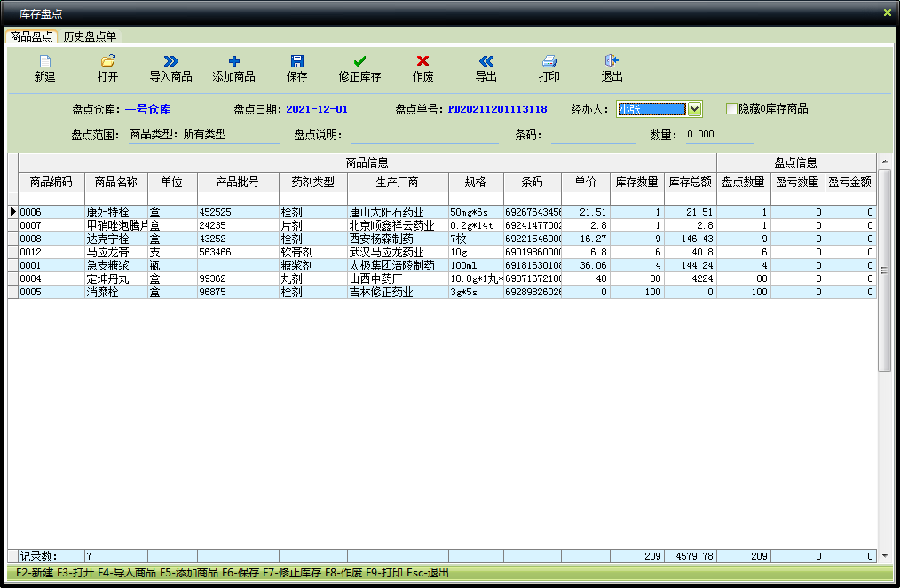Viewport: 900px width, 588px height.
Task: Click the 库存数量 column header
Action: tap(636, 183)
